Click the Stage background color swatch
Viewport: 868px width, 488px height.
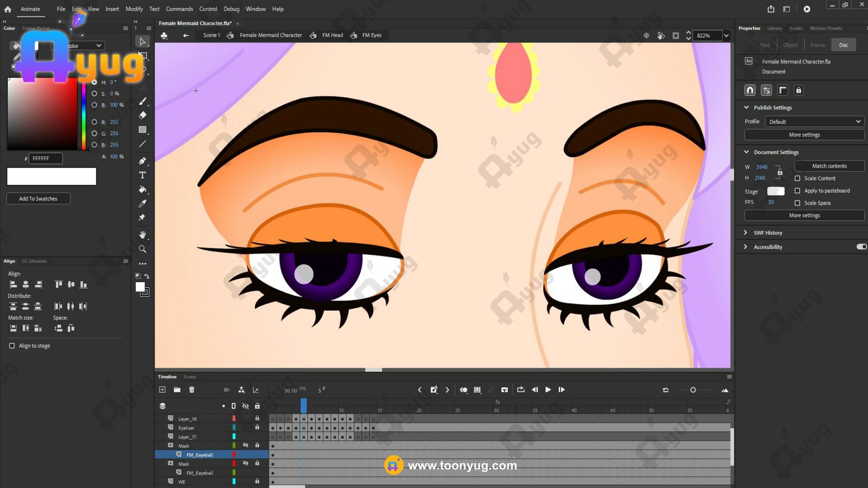[x=775, y=191]
